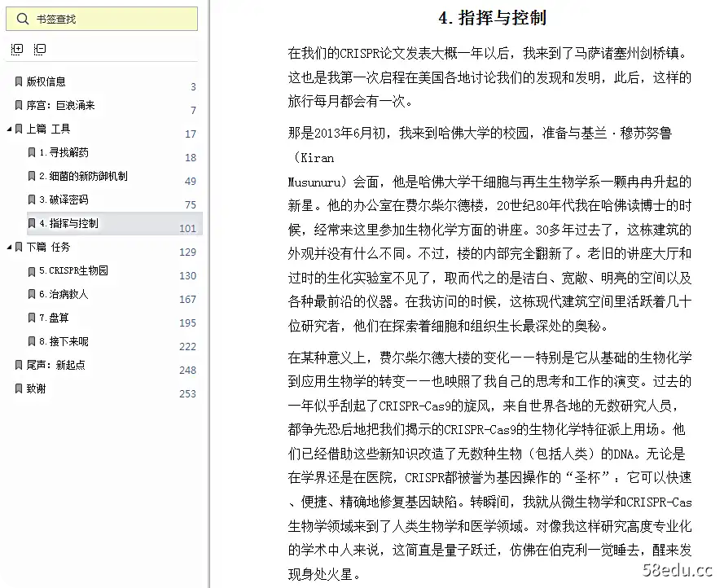Viewport: 724px width, 588px height.
Task: Click bookmark icon beside 下篇 任务
Action: [19, 247]
